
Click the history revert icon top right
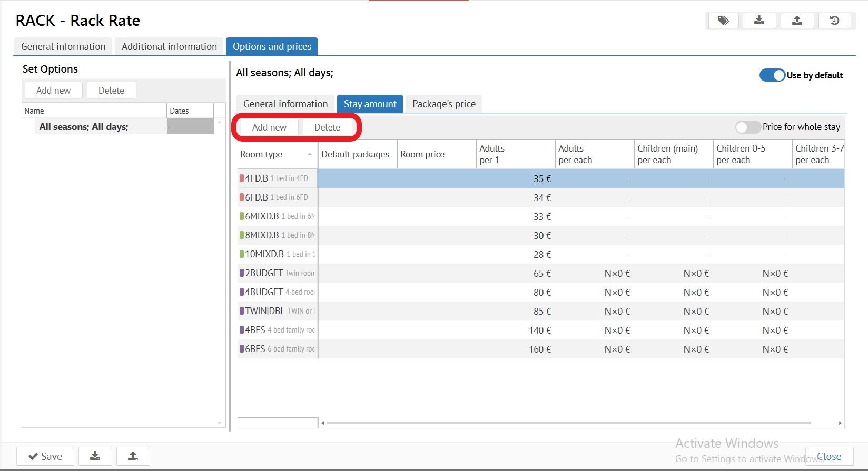tap(834, 21)
